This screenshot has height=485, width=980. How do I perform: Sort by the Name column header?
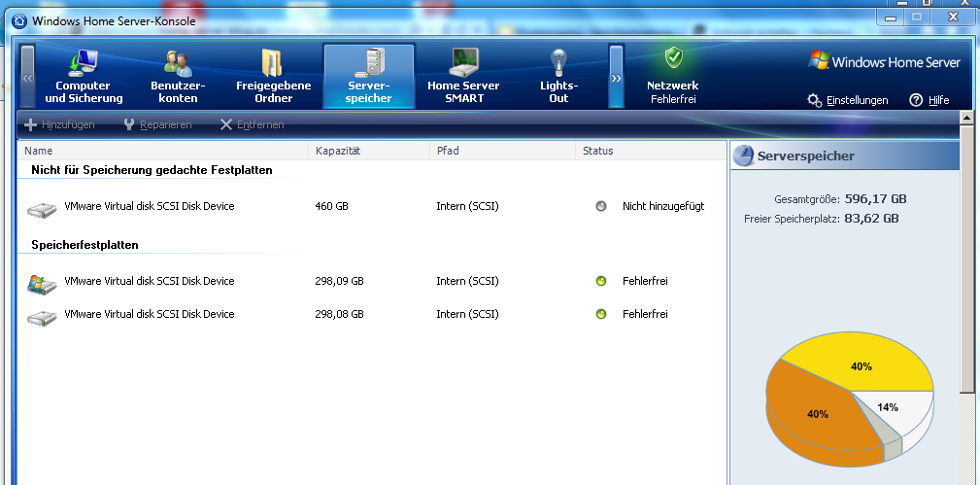click(163, 151)
